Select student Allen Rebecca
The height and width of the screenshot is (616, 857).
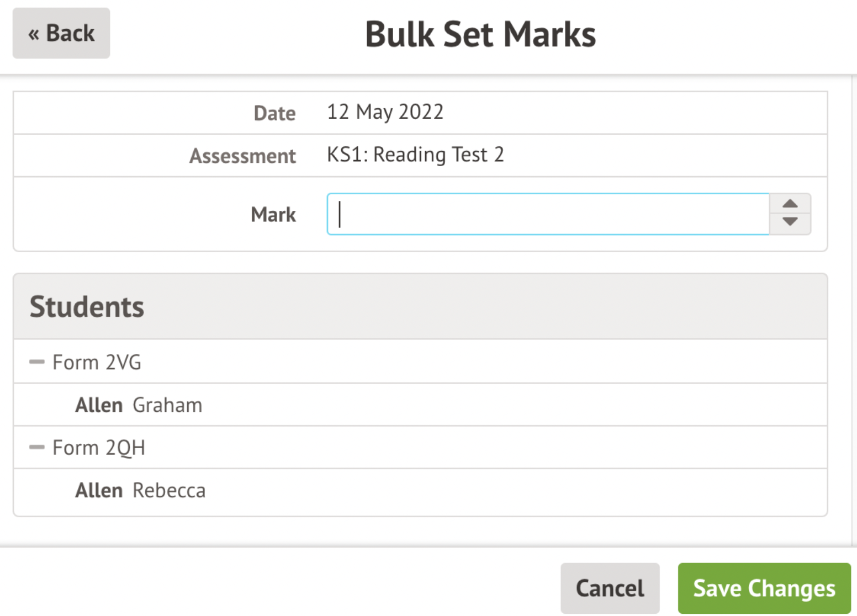[x=141, y=490]
